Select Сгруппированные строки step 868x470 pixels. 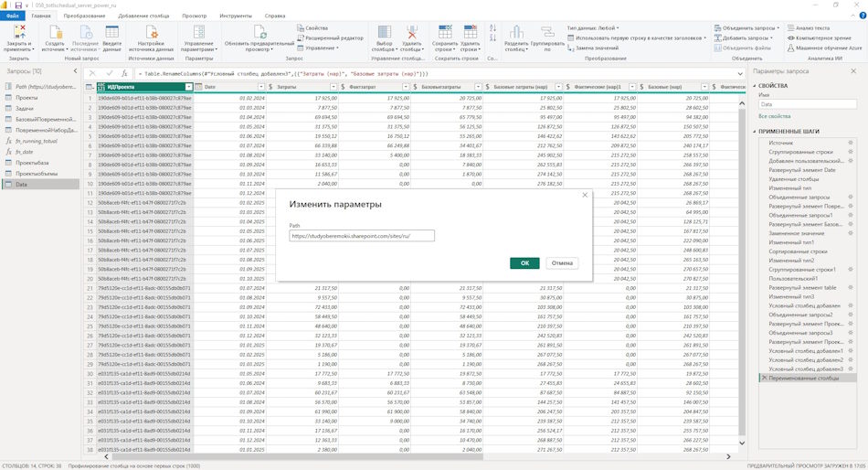(x=800, y=152)
